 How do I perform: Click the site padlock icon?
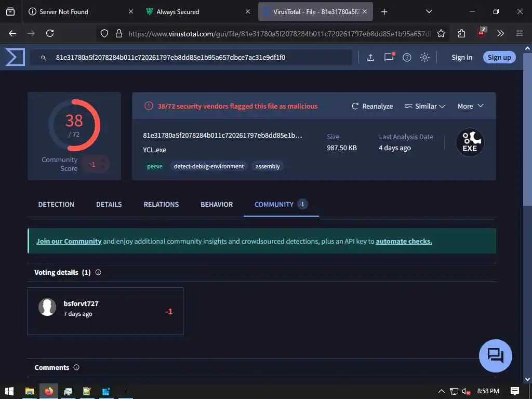119,33
